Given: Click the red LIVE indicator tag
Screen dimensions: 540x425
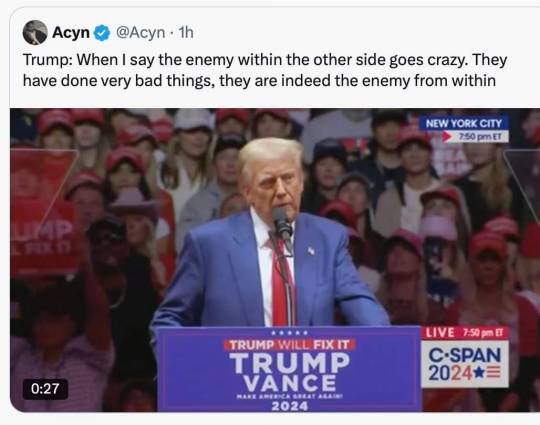Looking at the screenshot, I should [440, 333].
